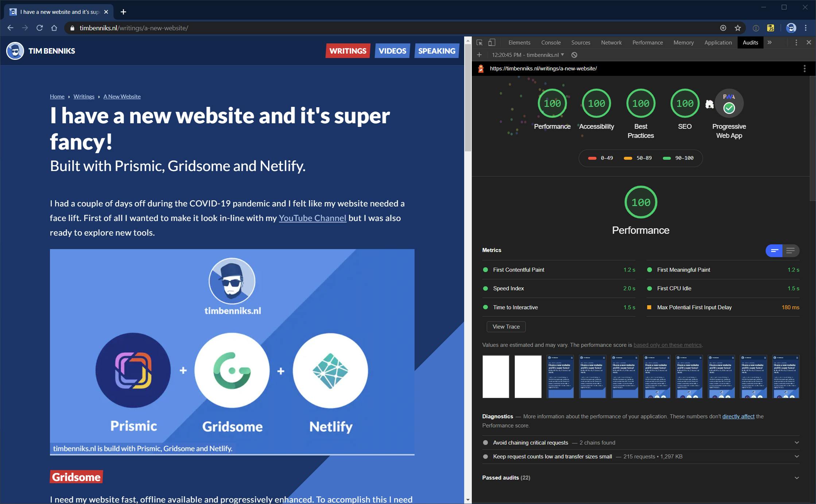Follow the YouTube Channel link
This screenshot has width=816, height=504.
point(312,218)
